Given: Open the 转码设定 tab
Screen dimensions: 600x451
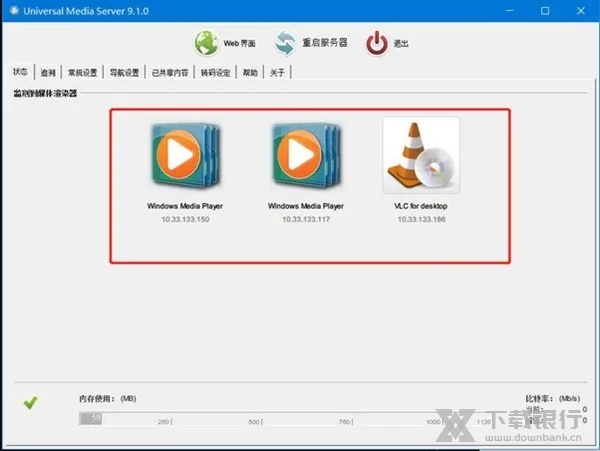Looking at the screenshot, I should click(216, 72).
